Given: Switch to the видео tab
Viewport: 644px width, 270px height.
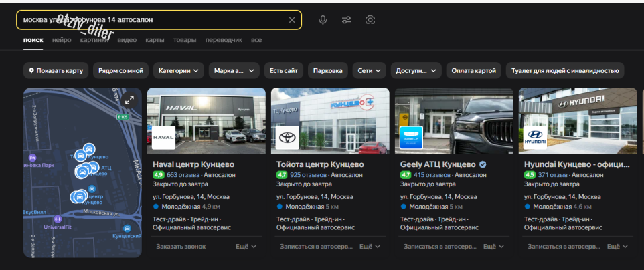Looking at the screenshot, I should 127,40.
